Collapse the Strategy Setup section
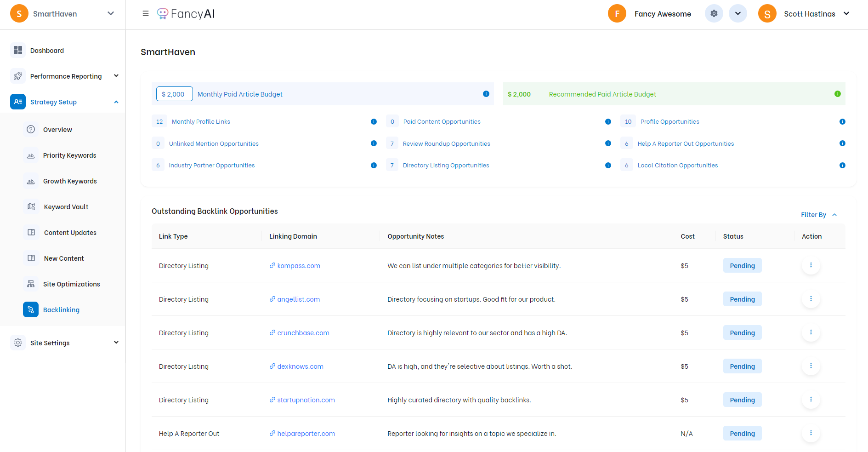868x452 pixels. pyautogui.click(x=116, y=102)
